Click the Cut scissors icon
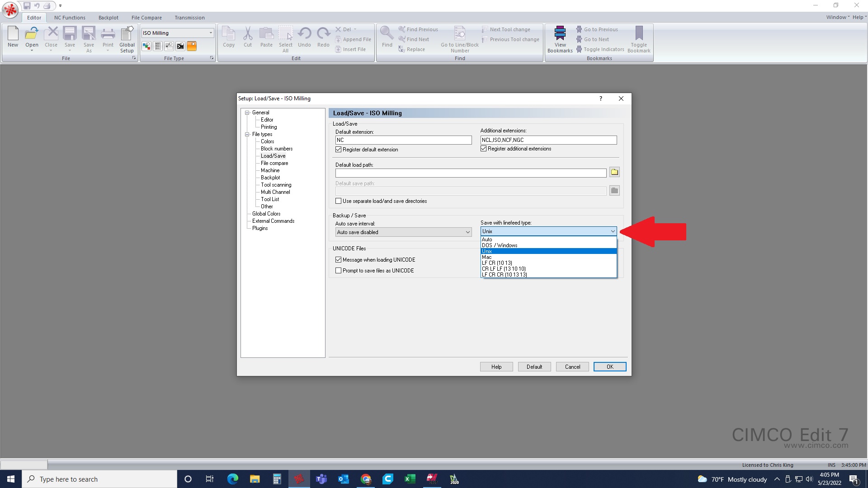Screen dimensions: 868x488 coord(248,37)
